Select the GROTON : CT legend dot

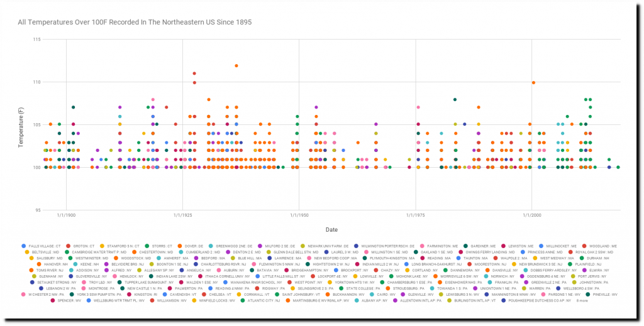(68, 246)
